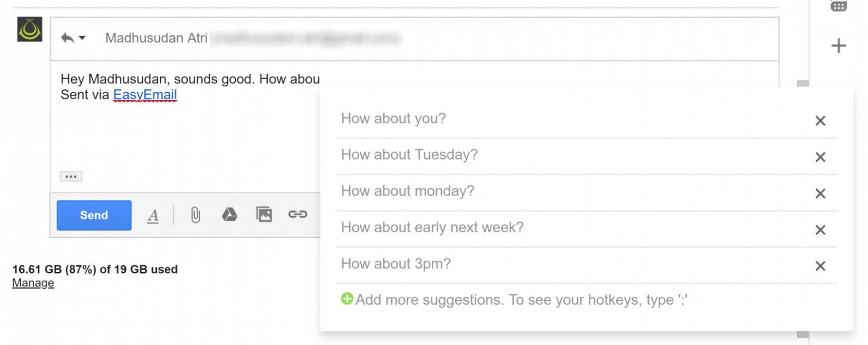The width and height of the screenshot is (868, 345).
Task: Attach a file using the paperclip icon
Action: (195, 215)
